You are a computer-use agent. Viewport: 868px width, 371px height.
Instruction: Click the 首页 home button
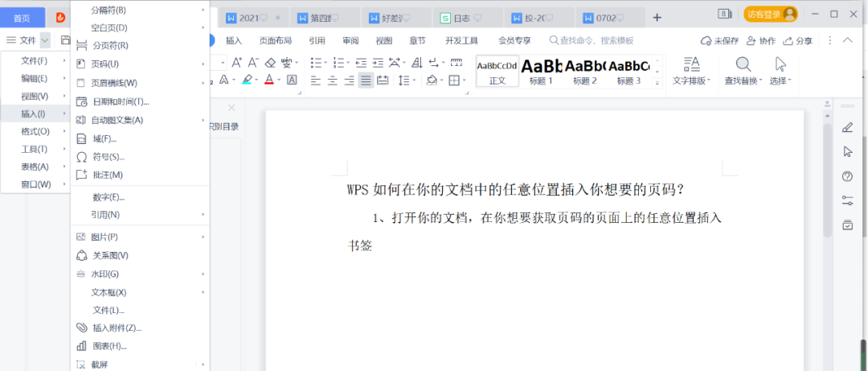point(23,19)
